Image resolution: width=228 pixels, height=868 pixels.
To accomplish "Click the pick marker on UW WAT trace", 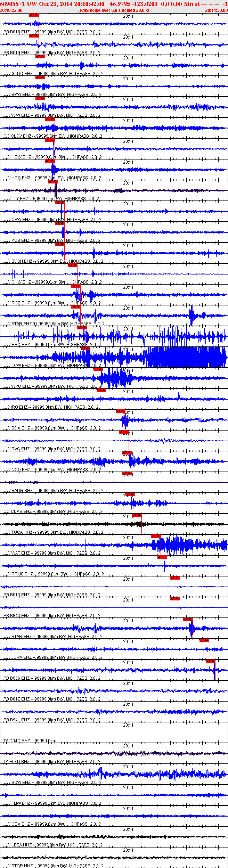I will coord(156,536).
